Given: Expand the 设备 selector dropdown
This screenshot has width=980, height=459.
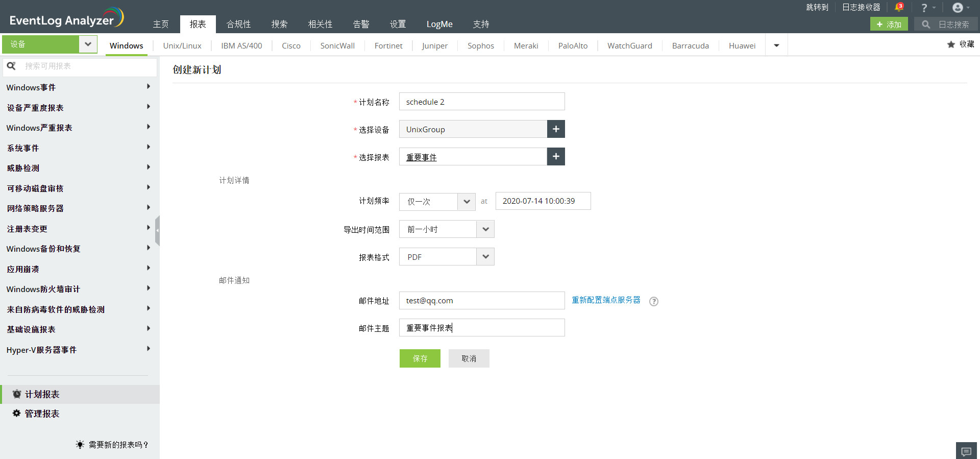Looking at the screenshot, I should [88, 44].
